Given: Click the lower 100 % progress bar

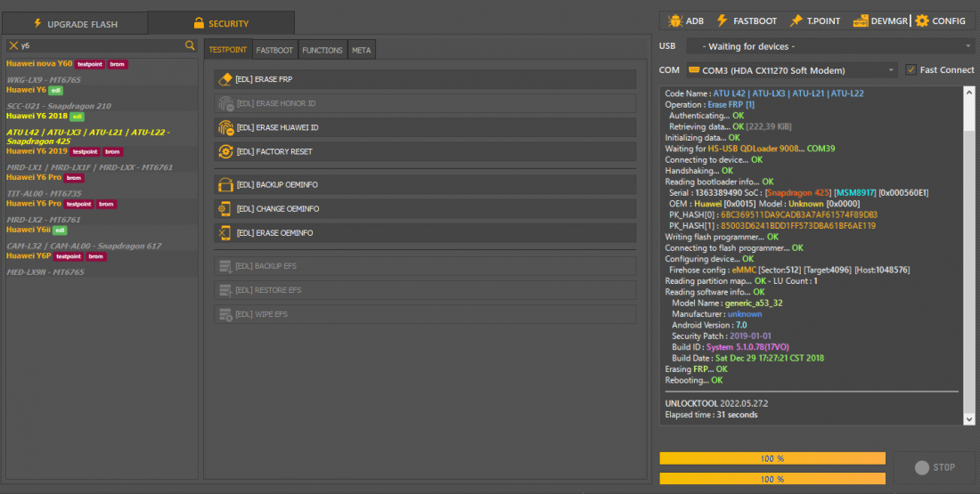Looking at the screenshot, I should pyautogui.click(x=772, y=479).
